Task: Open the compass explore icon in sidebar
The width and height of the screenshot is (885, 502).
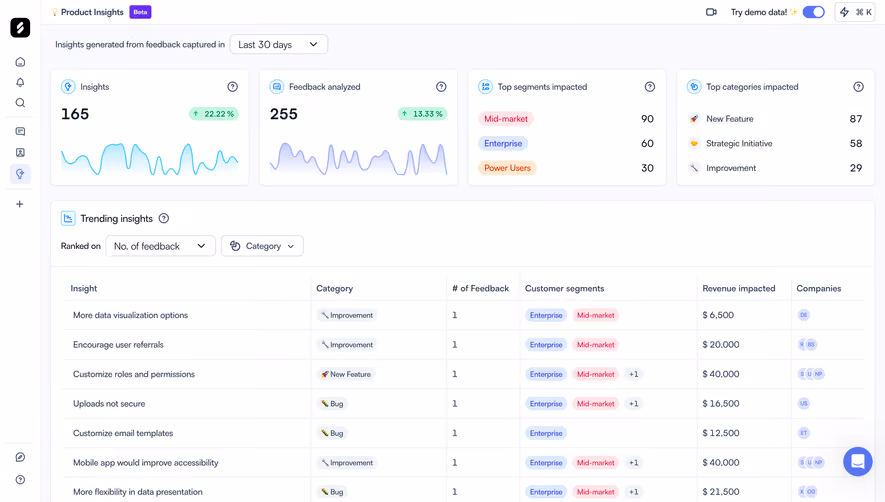Action: pyautogui.click(x=20, y=457)
